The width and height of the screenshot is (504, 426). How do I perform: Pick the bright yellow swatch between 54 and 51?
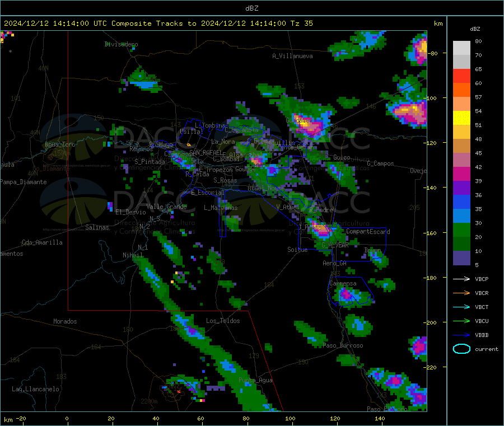tap(461, 118)
